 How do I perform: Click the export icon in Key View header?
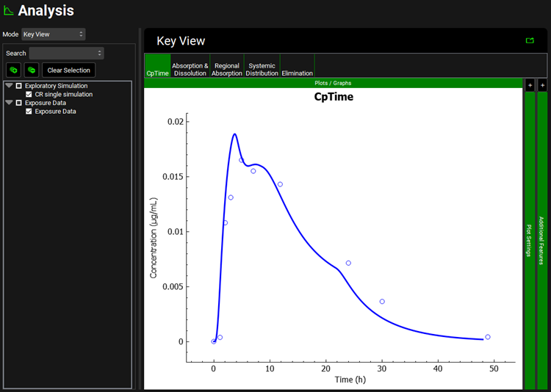530,41
